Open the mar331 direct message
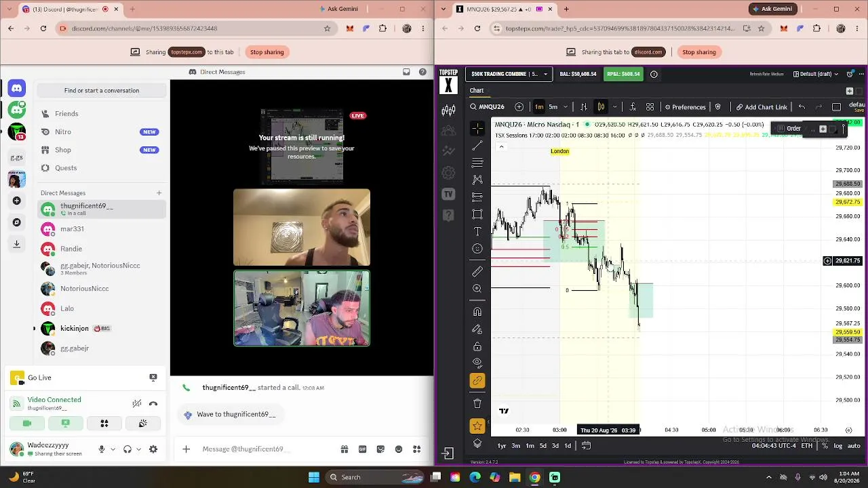This screenshot has width=868, height=488. [102, 229]
